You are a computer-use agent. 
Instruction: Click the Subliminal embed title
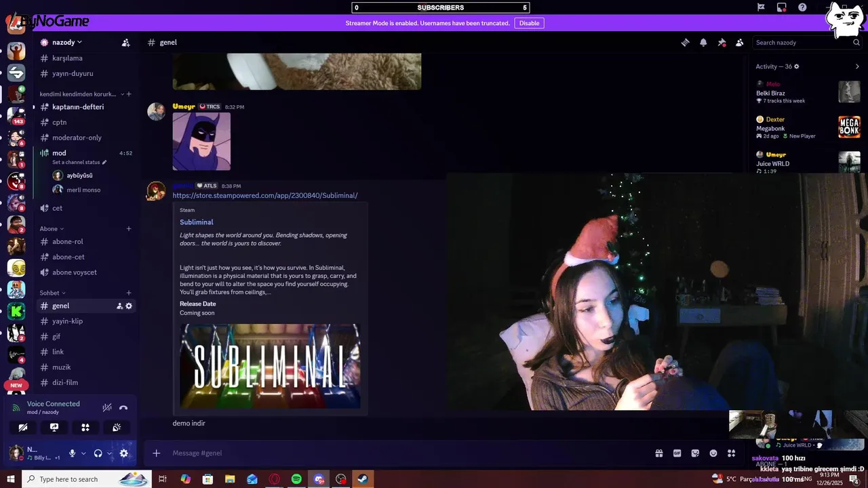point(197,222)
